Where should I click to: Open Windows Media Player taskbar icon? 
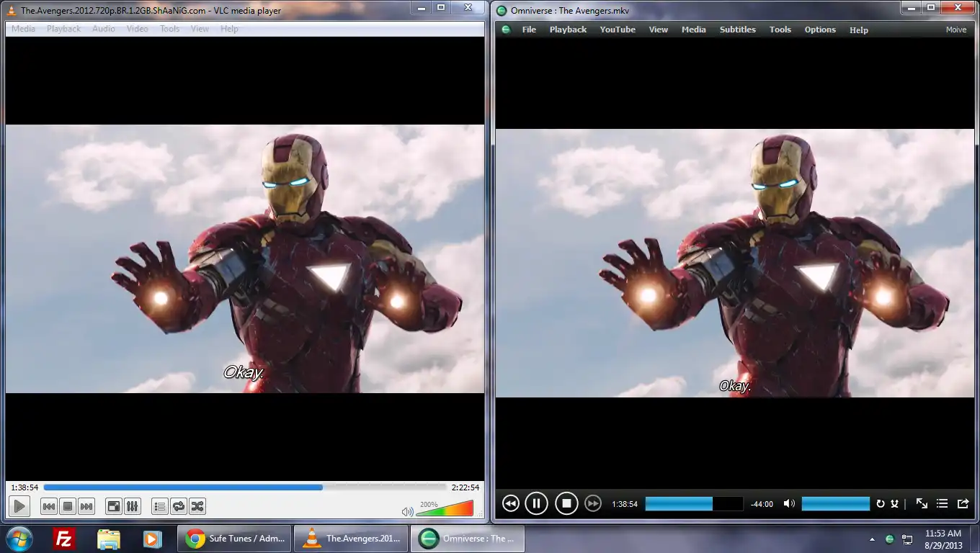[152, 539]
